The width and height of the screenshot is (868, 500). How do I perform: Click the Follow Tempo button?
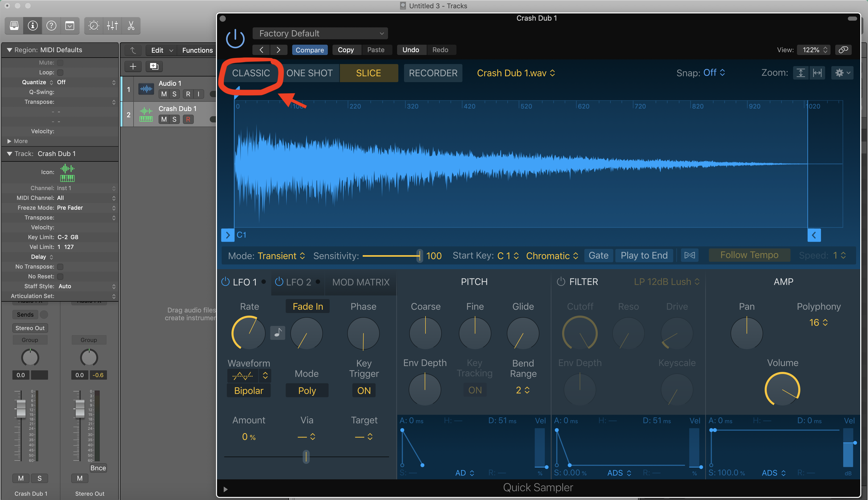tap(750, 256)
